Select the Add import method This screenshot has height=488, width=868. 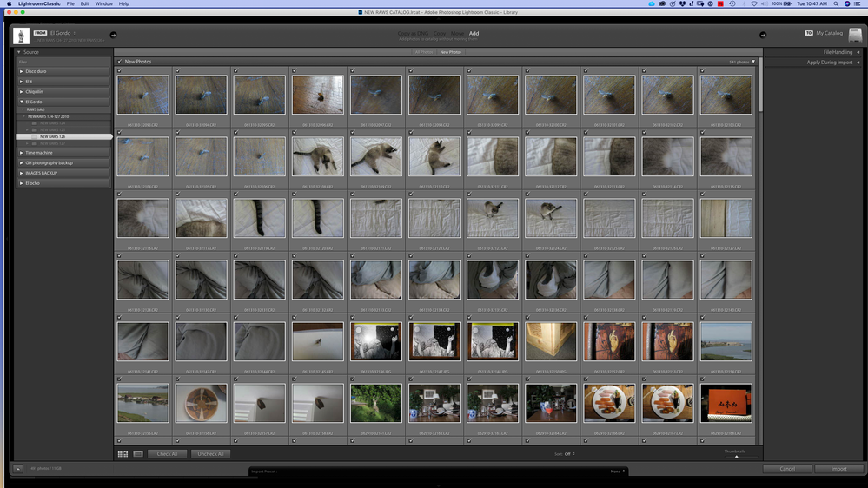[x=474, y=34]
